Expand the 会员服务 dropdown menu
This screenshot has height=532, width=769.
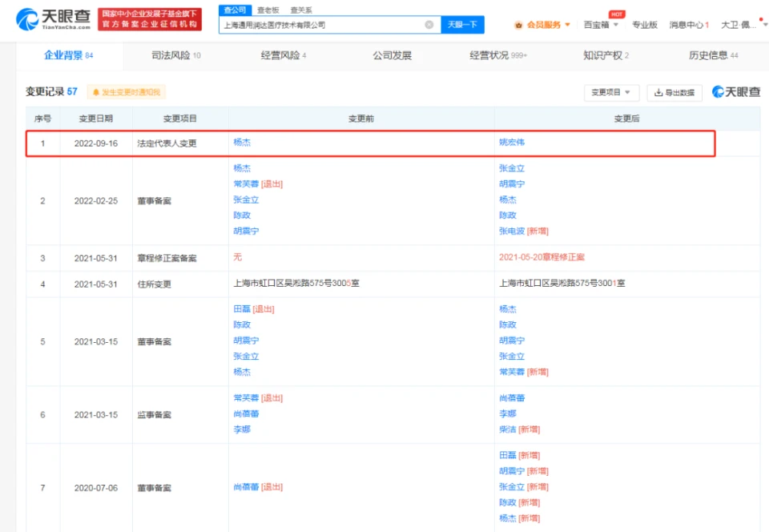(x=568, y=25)
